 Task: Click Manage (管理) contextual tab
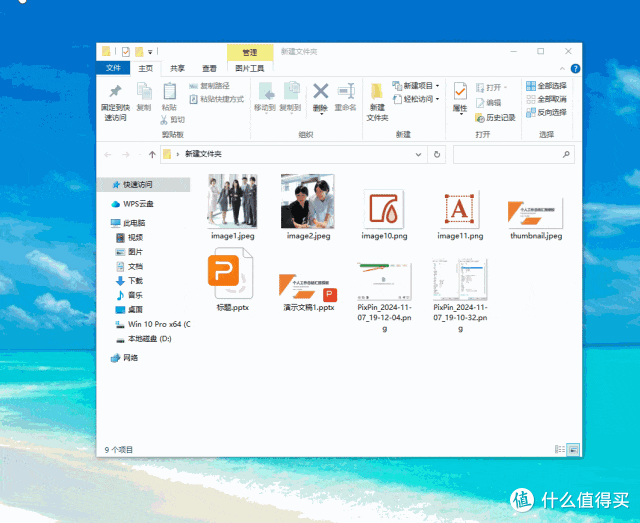click(250, 53)
